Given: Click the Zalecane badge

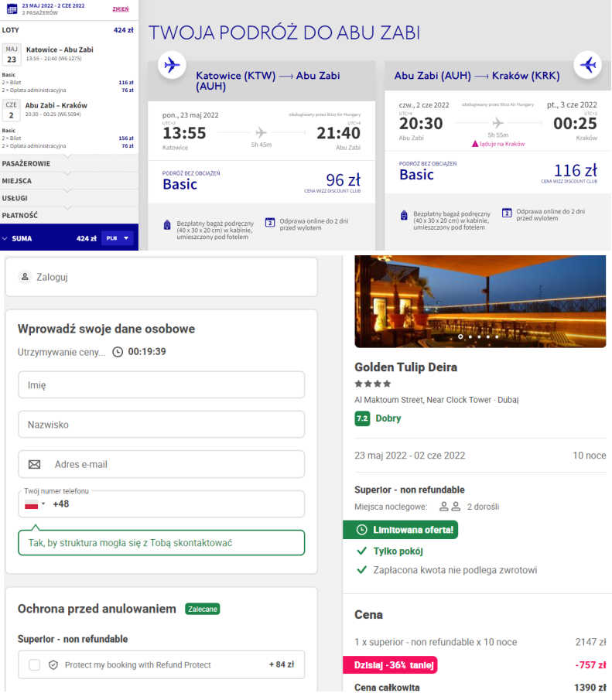Looking at the screenshot, I should [203, 609].
